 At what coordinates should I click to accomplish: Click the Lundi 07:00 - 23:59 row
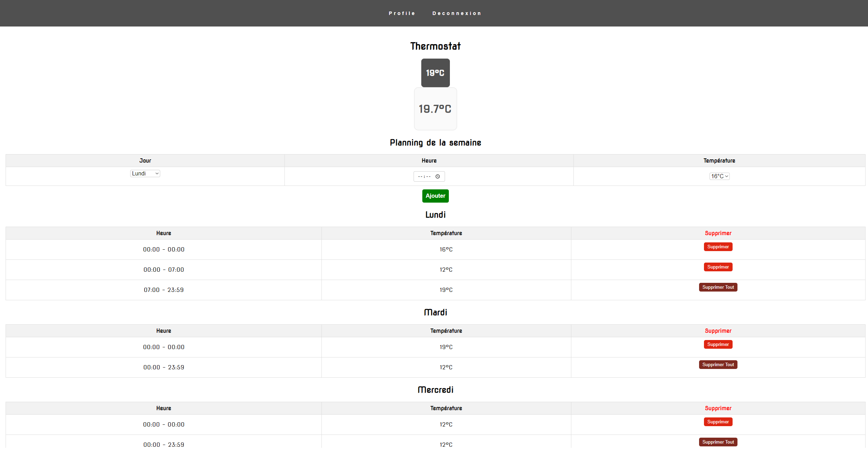[164, 290]
